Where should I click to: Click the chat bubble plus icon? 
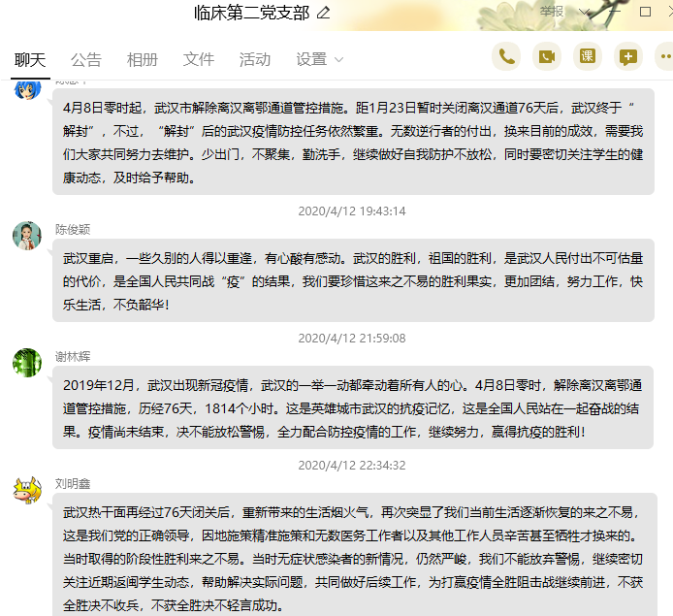pos(628,57)
